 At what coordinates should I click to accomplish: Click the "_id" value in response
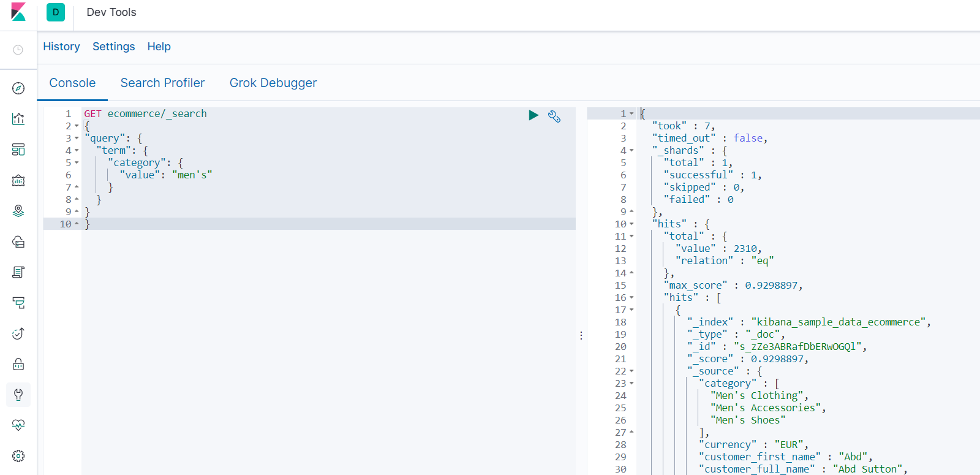(x=797, y=346)
